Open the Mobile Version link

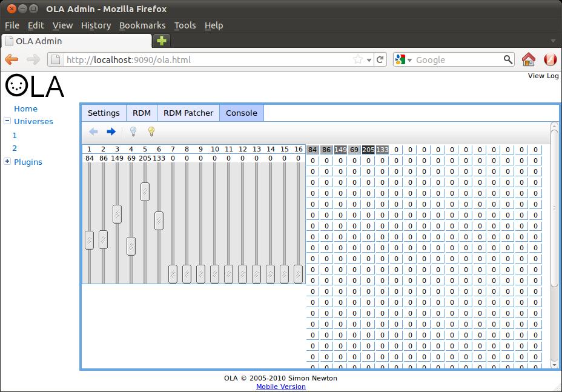point(280,387)
